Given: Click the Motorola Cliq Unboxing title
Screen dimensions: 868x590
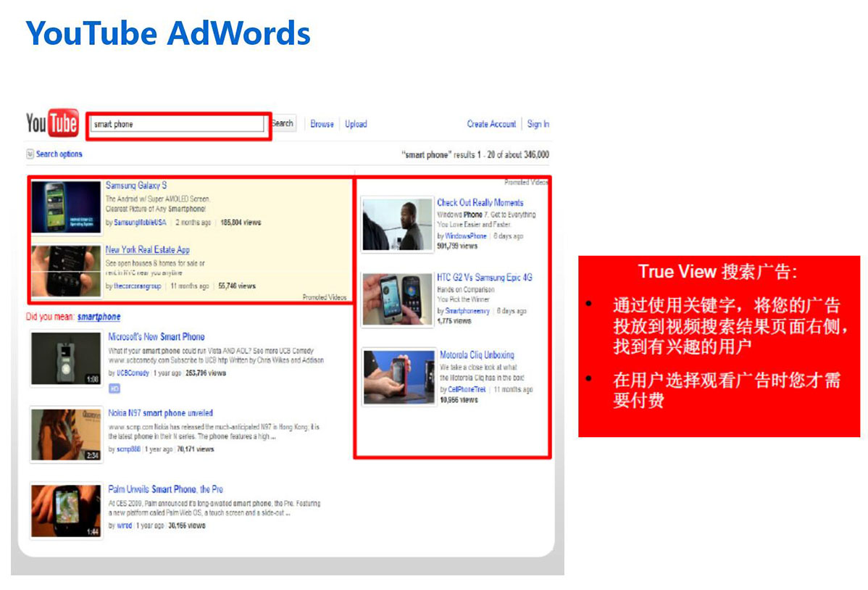Looking at the screenshot, I should coord(477,355).
